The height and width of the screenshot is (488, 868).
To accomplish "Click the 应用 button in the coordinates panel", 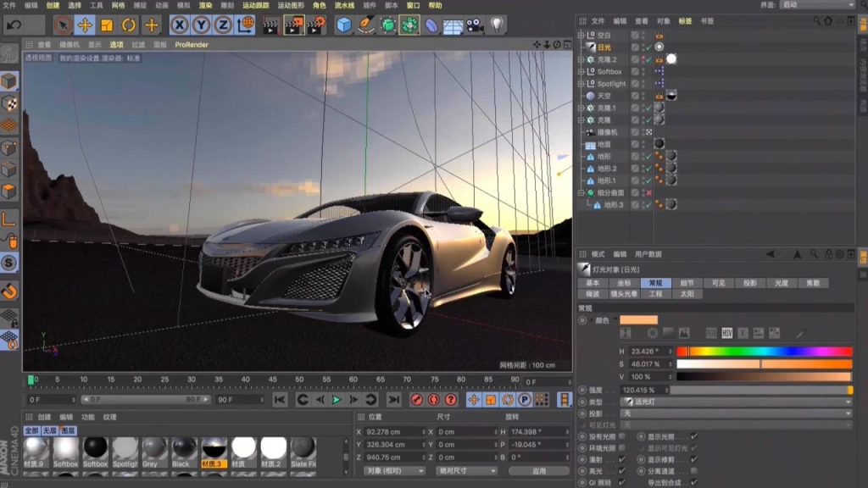I will click(x=537, y=472).
